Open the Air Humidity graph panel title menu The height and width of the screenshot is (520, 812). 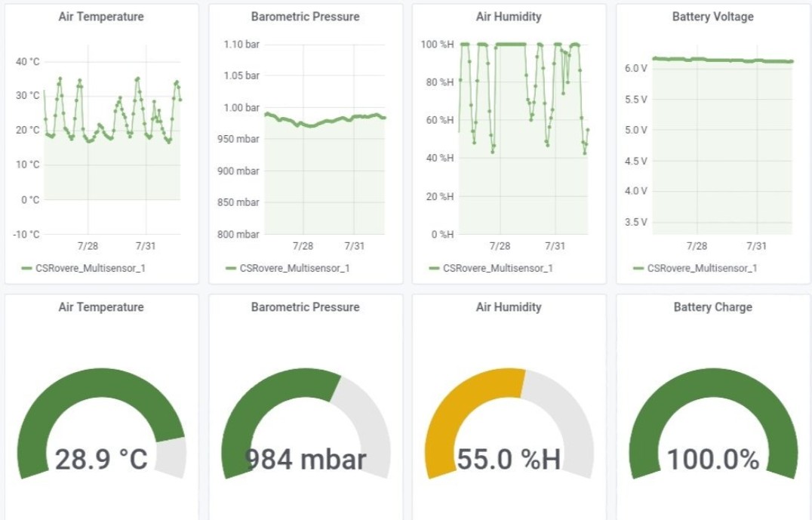pyautogui.click(x=509, y=17)
